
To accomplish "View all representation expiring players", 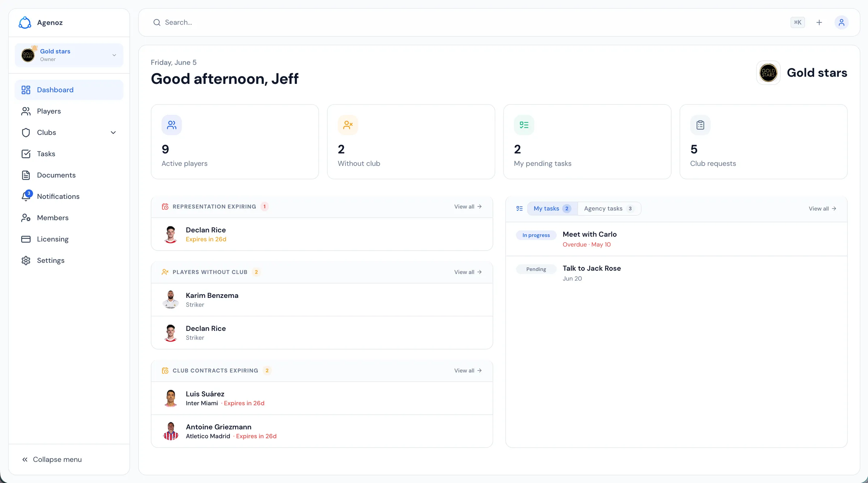I will (x=468, y=206).
